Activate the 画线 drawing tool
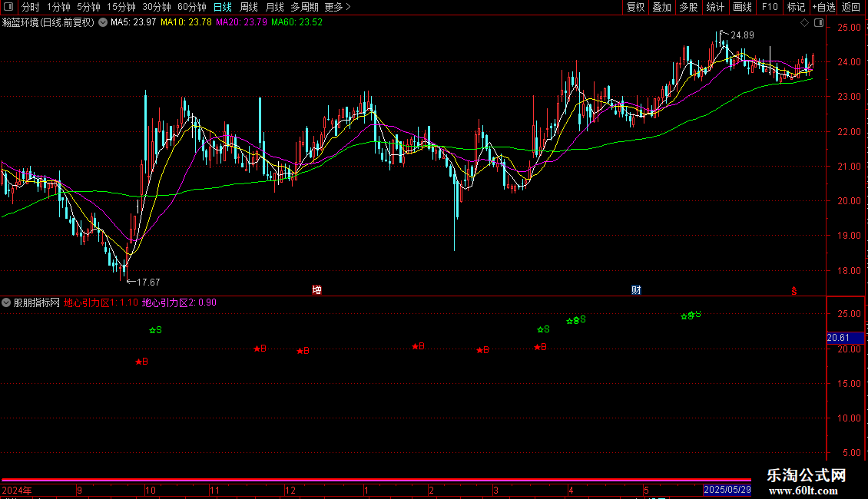 coord(742,7)
